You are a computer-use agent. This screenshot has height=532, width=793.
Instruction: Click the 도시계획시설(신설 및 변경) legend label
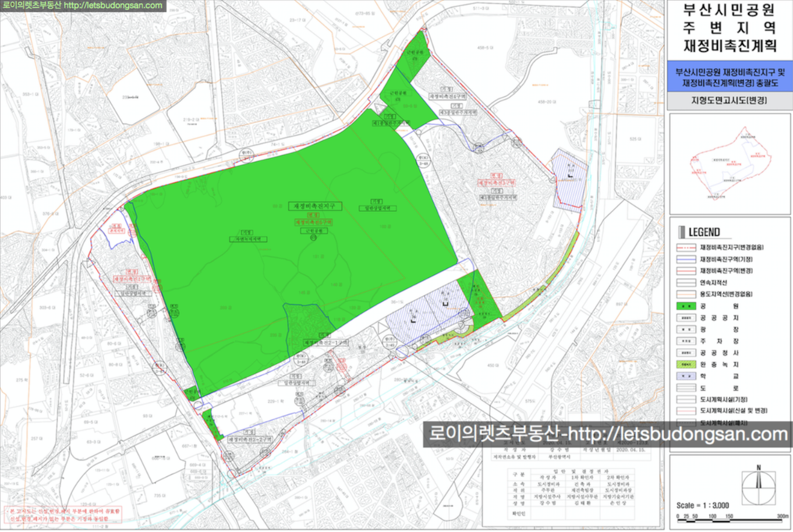coord(734,411)
